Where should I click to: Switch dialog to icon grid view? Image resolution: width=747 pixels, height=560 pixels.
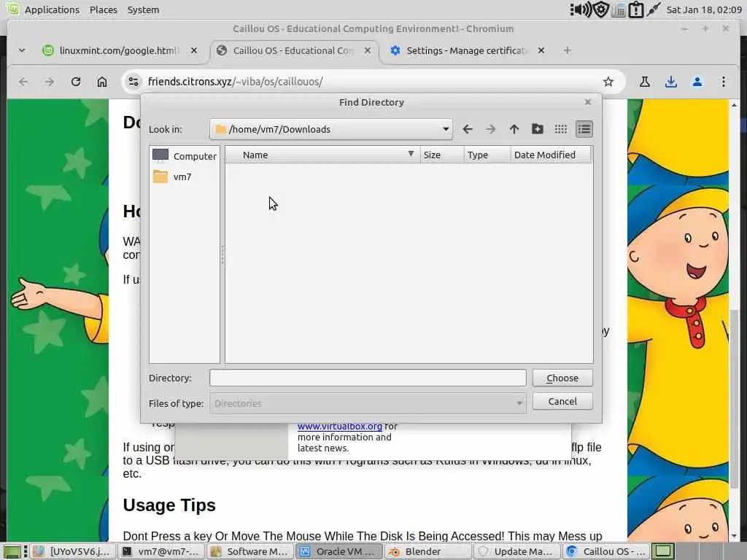click(x=561, y=129)
